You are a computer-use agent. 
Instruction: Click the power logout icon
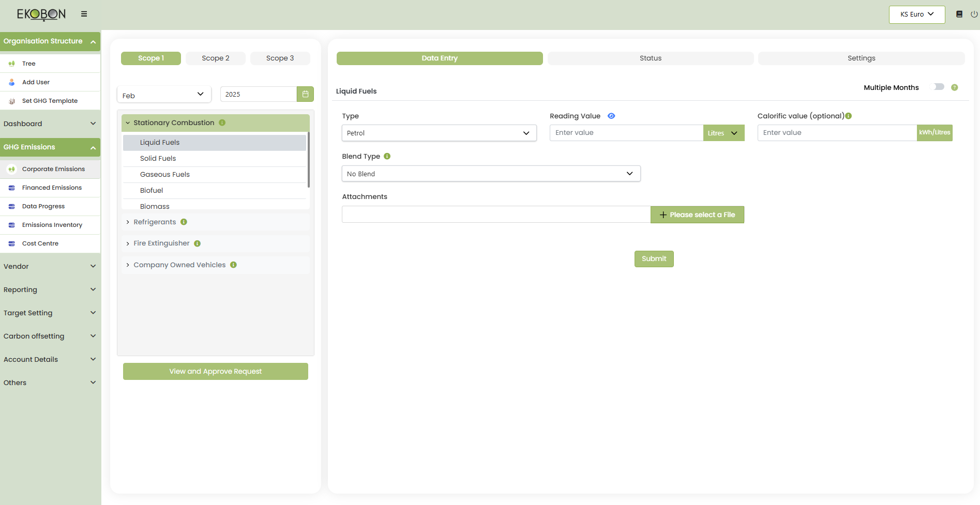(x=974, y=14)
